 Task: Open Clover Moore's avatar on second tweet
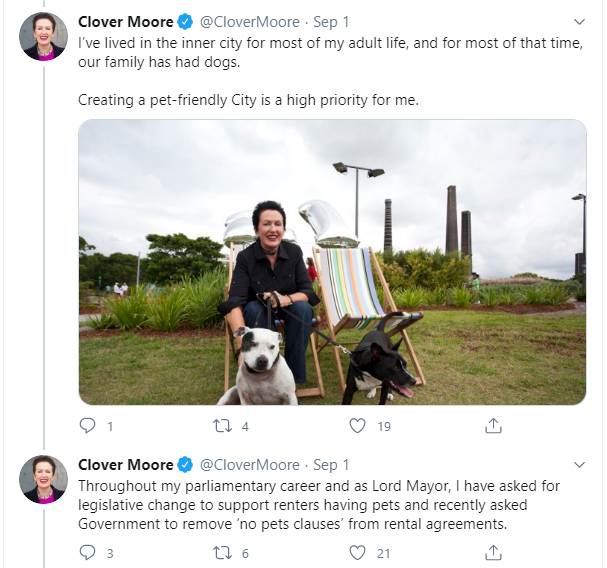click(43, 479)
